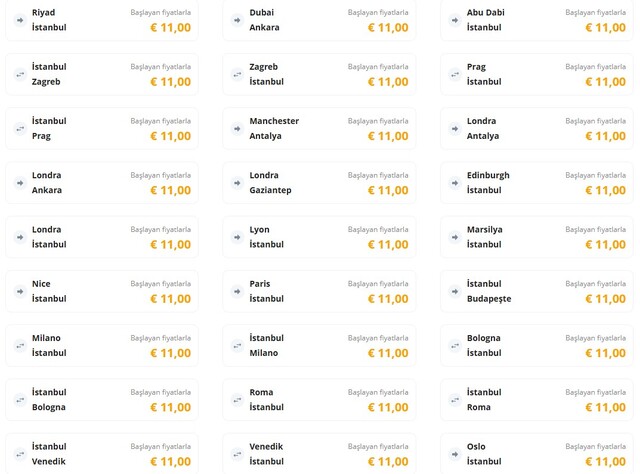Image resolution: width=640 pixels, height=474 pixels.
Task: Open the İstanbul to Venedik flight card
Action: point(102,454)
